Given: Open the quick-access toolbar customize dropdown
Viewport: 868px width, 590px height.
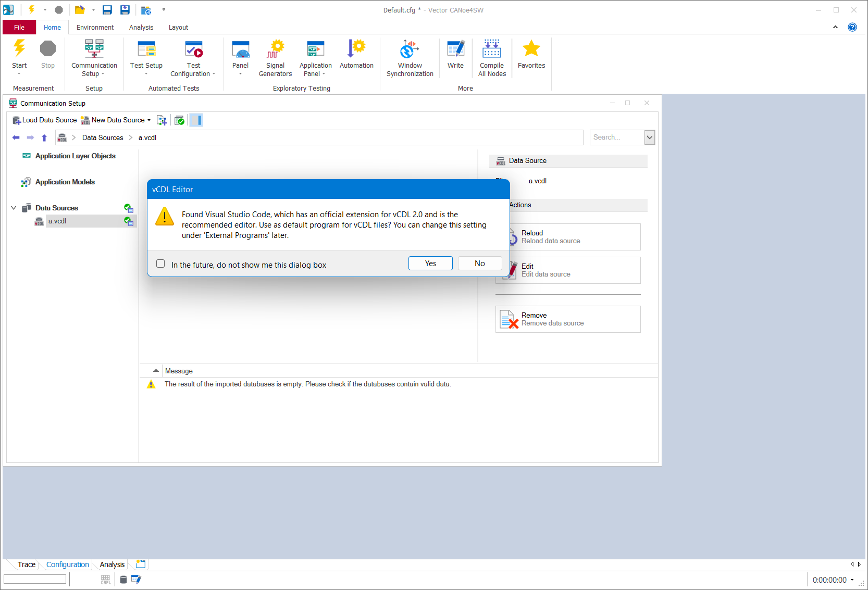Looking at the screenshot, I should coord(164,10).
